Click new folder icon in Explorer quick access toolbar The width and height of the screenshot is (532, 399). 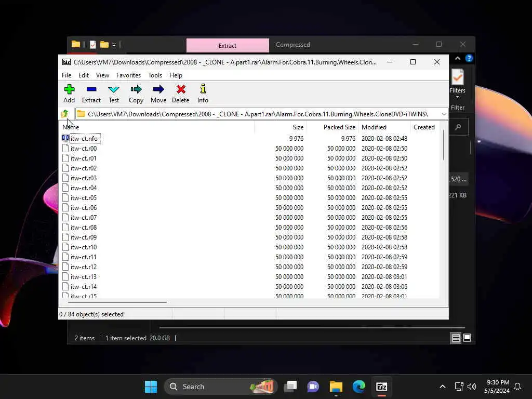click(104, 45)
